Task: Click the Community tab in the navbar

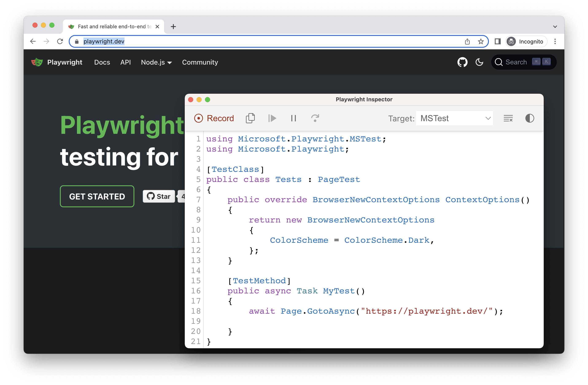Action: click(x=200, y=62)
